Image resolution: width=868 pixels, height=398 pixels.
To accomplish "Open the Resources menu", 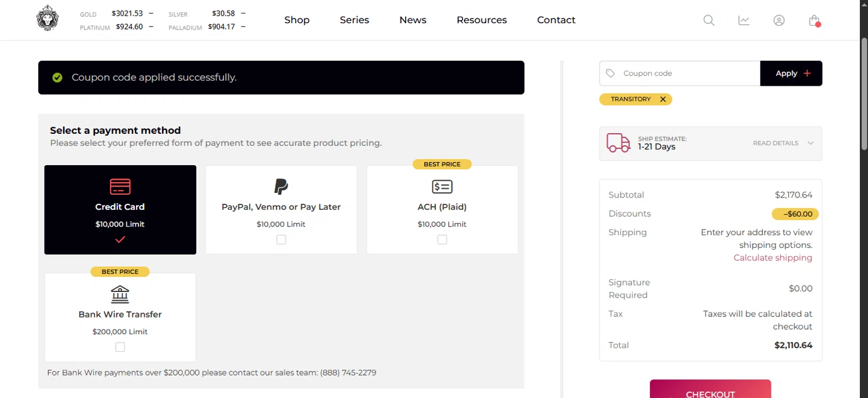I will [481, 20].
